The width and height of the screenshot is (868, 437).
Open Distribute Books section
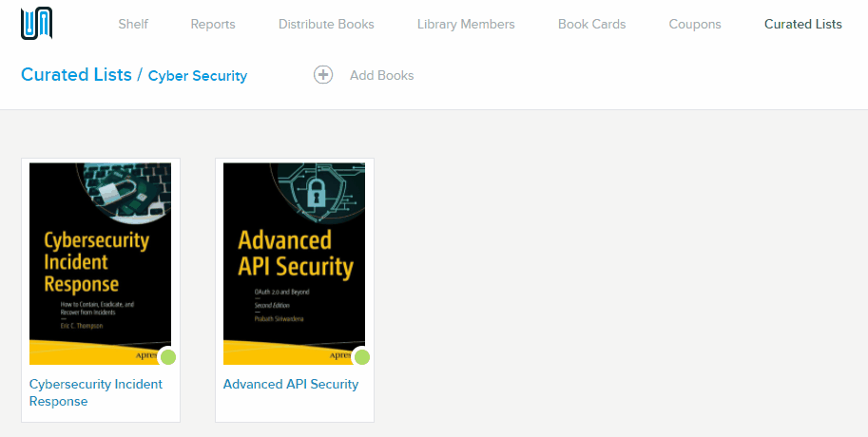[x=326, y=25]
